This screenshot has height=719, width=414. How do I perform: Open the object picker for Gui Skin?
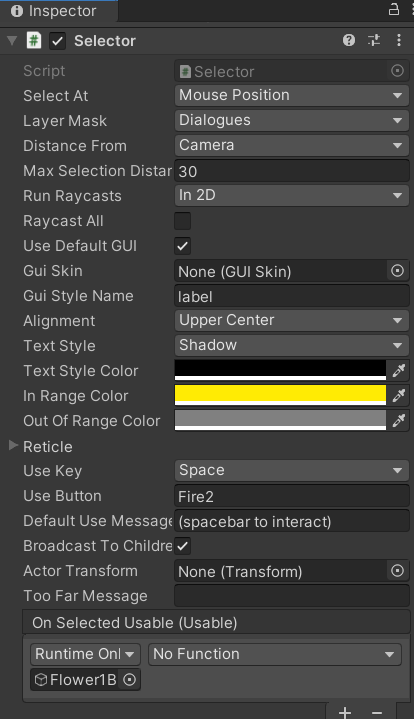coord(397,271)
